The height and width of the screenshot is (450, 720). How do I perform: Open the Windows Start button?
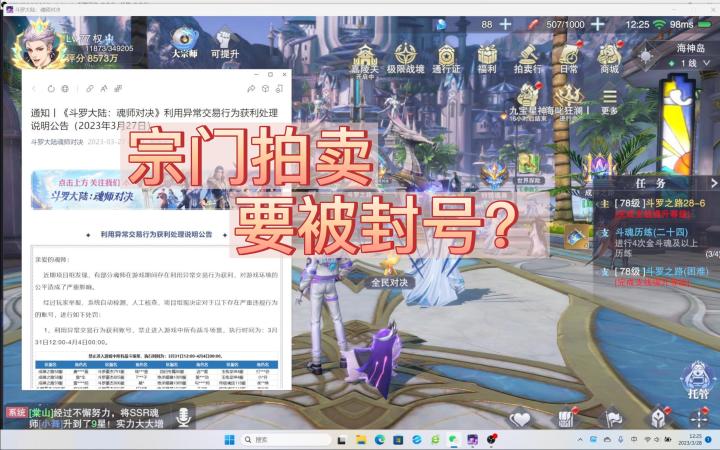click(230, 439)
